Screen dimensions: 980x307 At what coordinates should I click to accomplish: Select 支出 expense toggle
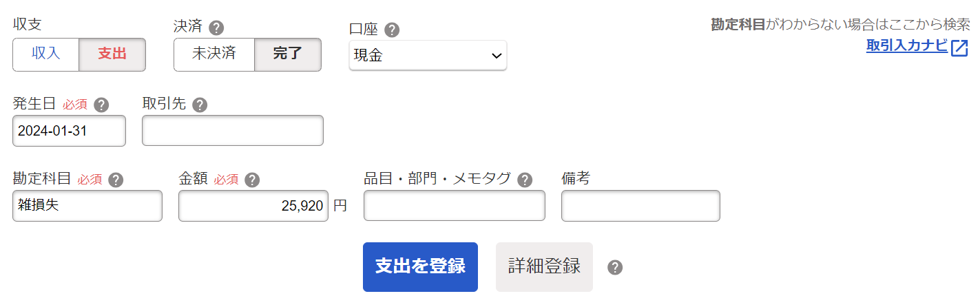112,54
